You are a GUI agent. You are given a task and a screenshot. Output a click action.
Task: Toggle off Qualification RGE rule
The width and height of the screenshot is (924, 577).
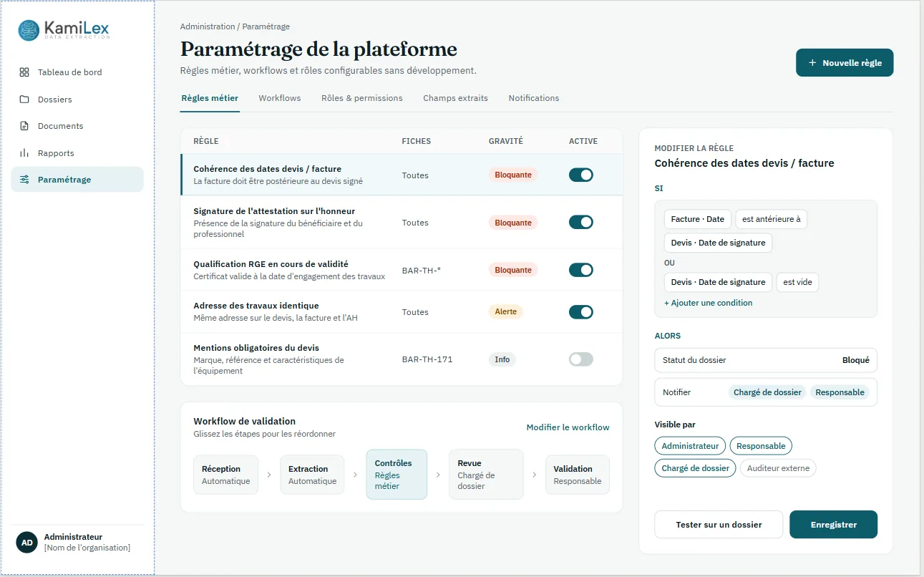[x=581, y=270]
